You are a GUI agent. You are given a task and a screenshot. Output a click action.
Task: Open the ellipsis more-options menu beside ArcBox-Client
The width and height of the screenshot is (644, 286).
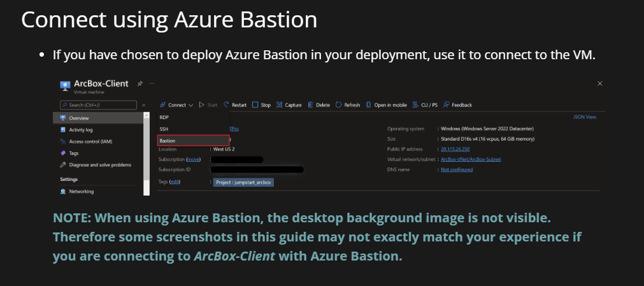coord(152,83)
